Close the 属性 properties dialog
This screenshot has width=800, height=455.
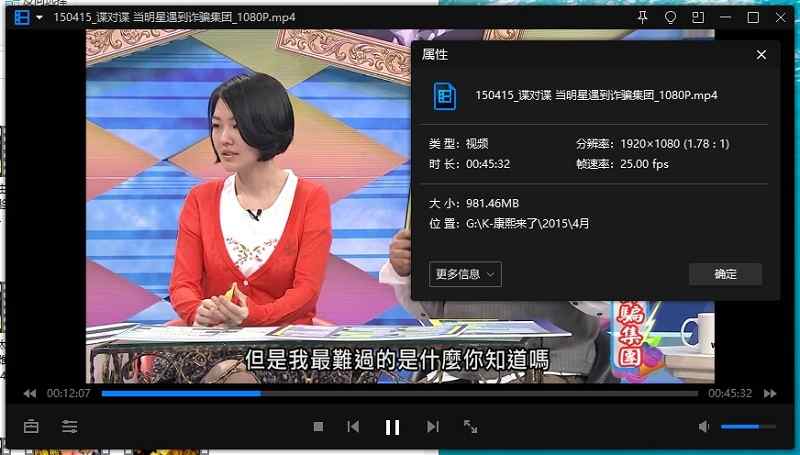click(x=761, y=55)
